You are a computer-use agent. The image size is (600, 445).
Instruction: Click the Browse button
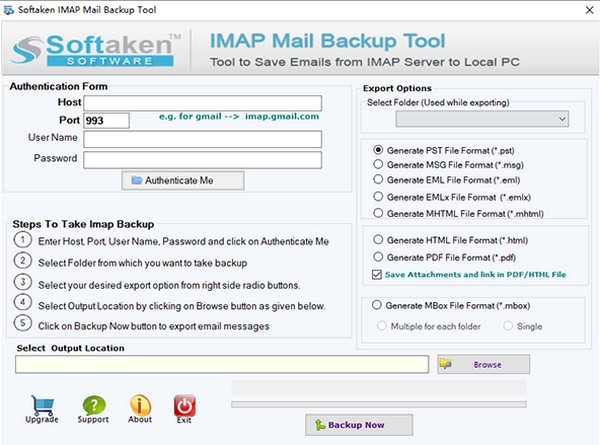484,364
